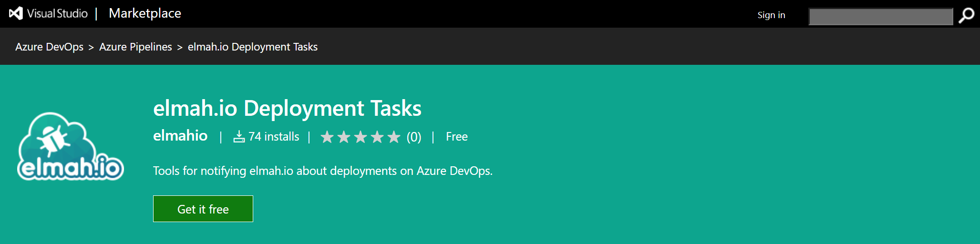The image size is (980, 244).
Task: Click the Get it free button
Action: pos(203,209)
